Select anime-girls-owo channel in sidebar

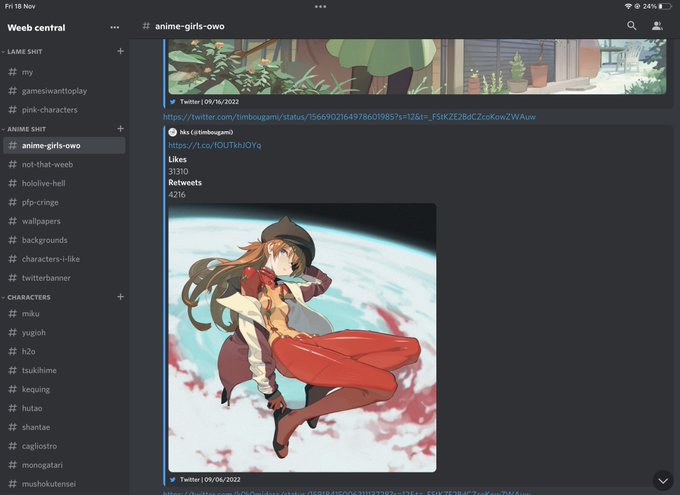pos(64,145)
